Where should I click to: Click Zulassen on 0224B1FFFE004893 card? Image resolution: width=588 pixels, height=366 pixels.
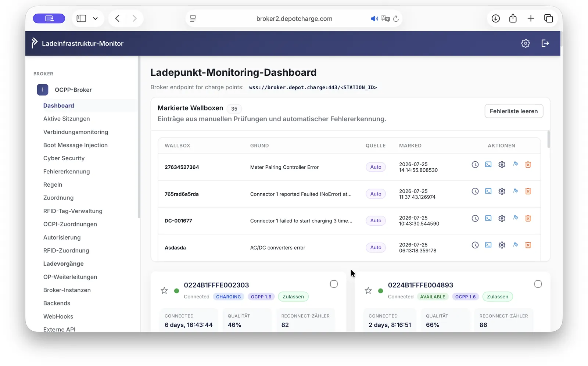point(498,297)
